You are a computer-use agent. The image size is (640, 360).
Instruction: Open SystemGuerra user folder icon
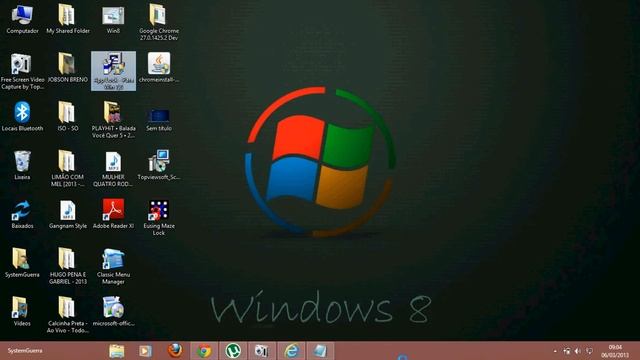(22, 263)
